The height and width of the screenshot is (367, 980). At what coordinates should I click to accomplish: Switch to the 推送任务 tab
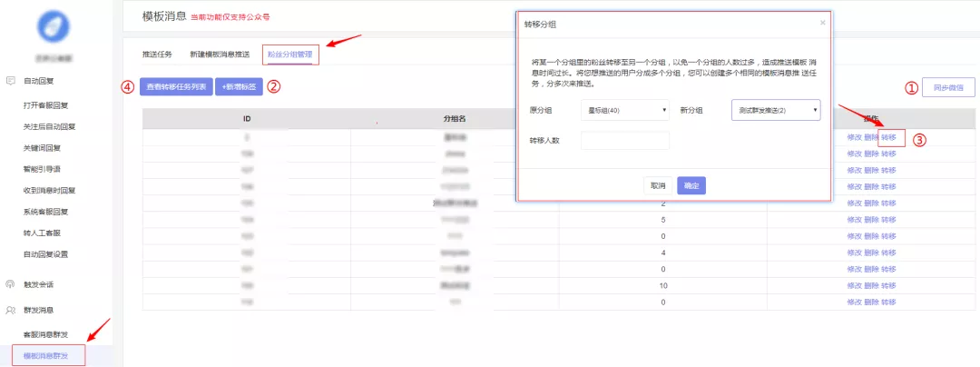(158, 55)
